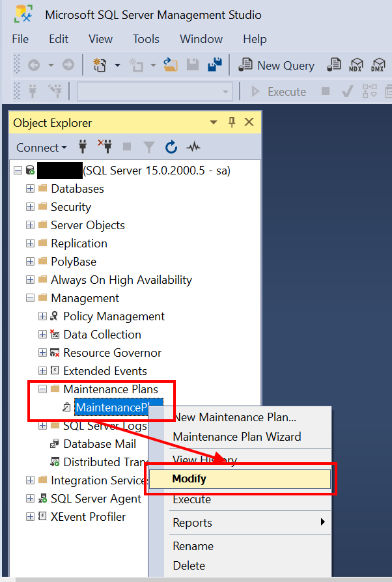Click the Connect Object Explorer plug icon
The image size is (392, 582).
point(83,147)
